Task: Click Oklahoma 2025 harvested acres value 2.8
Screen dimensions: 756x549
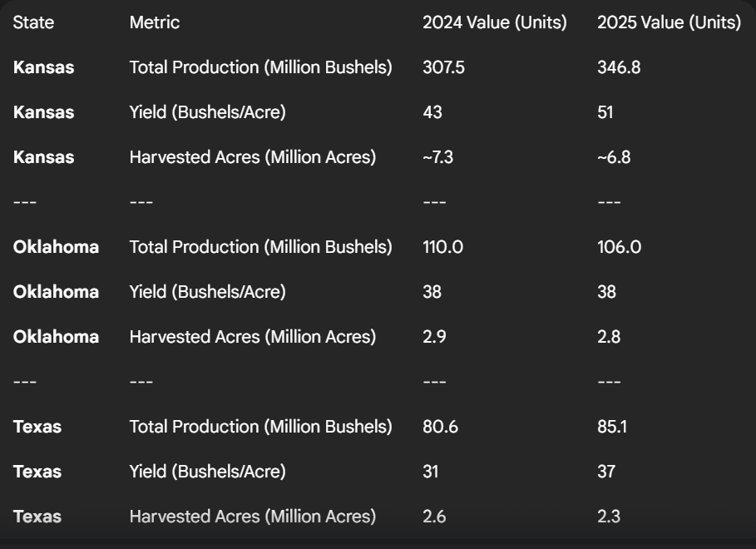Action: (x=608, y=338)
